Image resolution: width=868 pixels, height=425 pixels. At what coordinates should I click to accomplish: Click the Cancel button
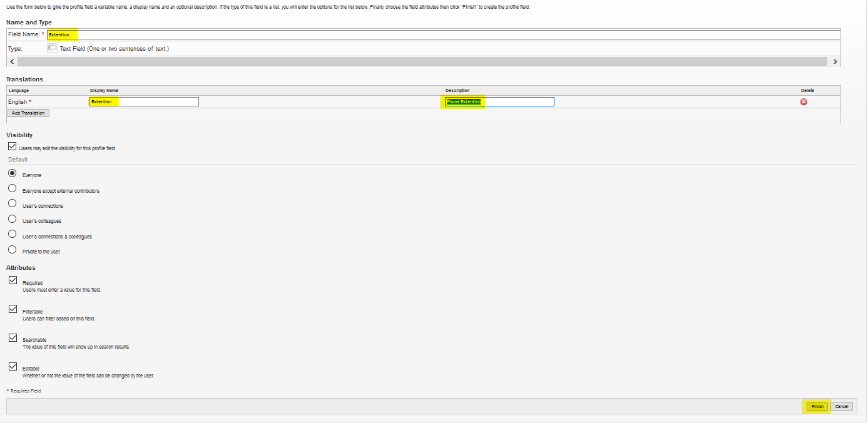click(x=842, y=406)
